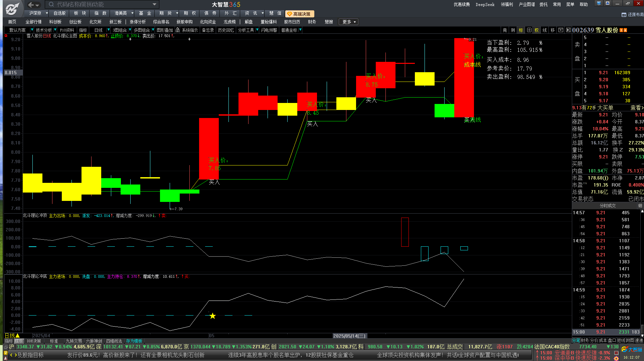Click the 还原布局 restore layout icon
This screenshot has width=644, height=361.
(624, 15)
